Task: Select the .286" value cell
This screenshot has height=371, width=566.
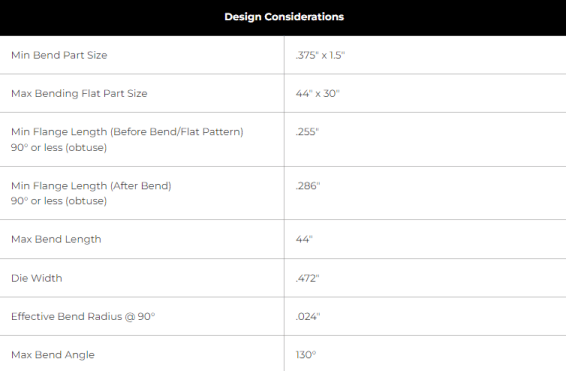Action: (x=308, y=186)
